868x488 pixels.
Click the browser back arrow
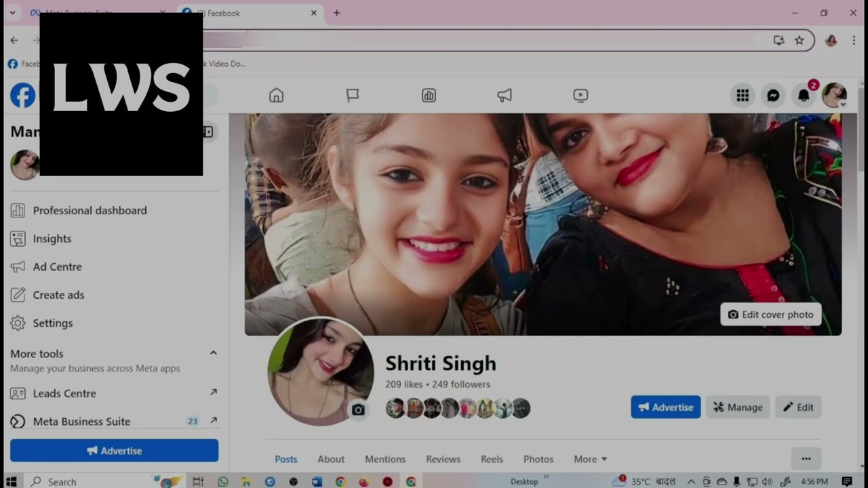click(14, 40)
